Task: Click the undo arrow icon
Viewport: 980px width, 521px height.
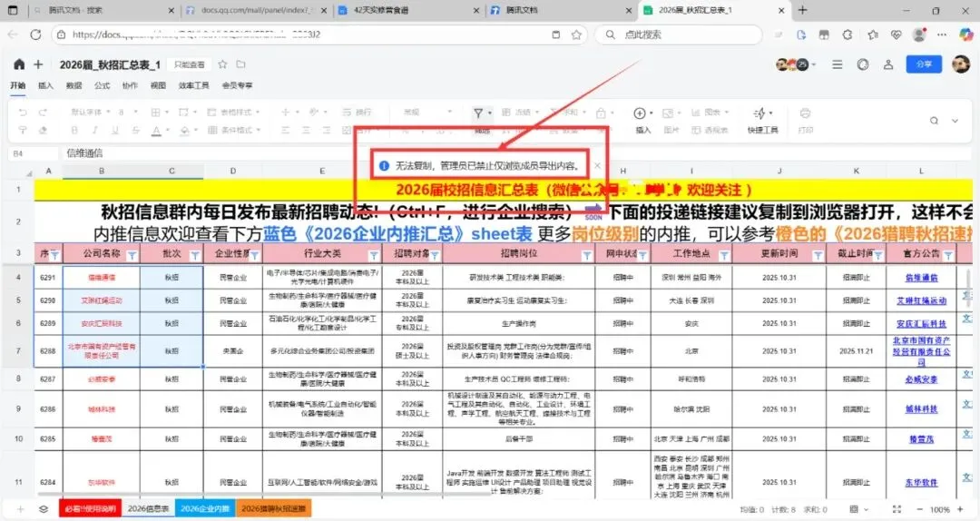Action: point(23,113)
